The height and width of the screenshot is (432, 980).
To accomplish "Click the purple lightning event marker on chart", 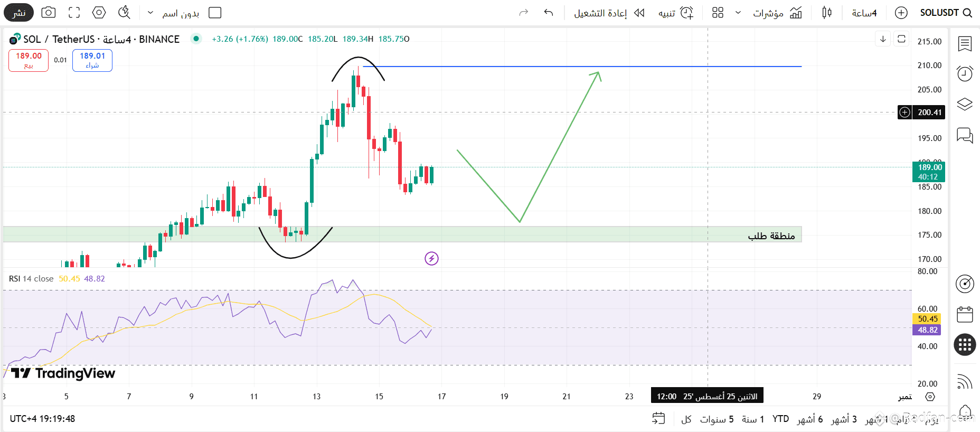I will (431, 258).
